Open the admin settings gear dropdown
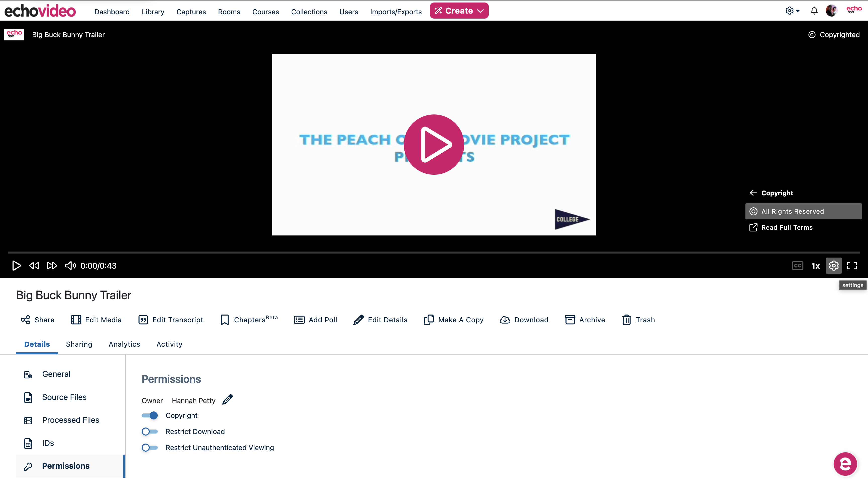This screenshot has width=868, height=487. tap(792, 11)
